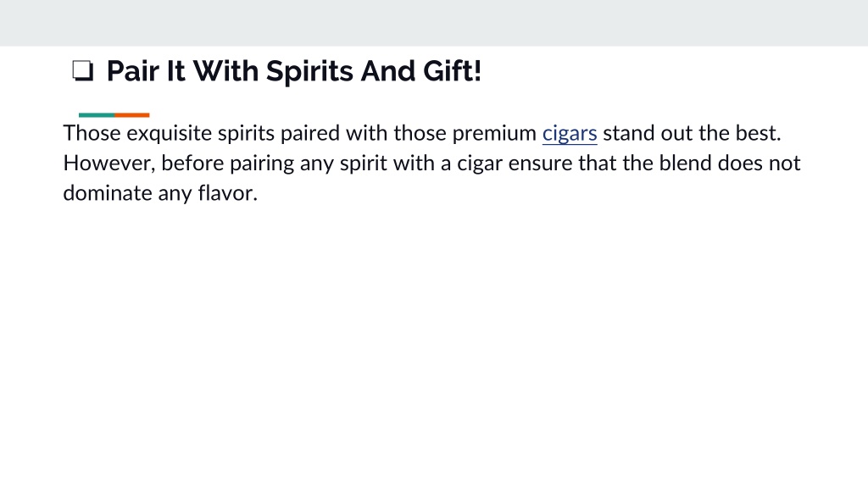Click the word 'Pair' in the heading
868x488 pixels.
tap(132, 71)
